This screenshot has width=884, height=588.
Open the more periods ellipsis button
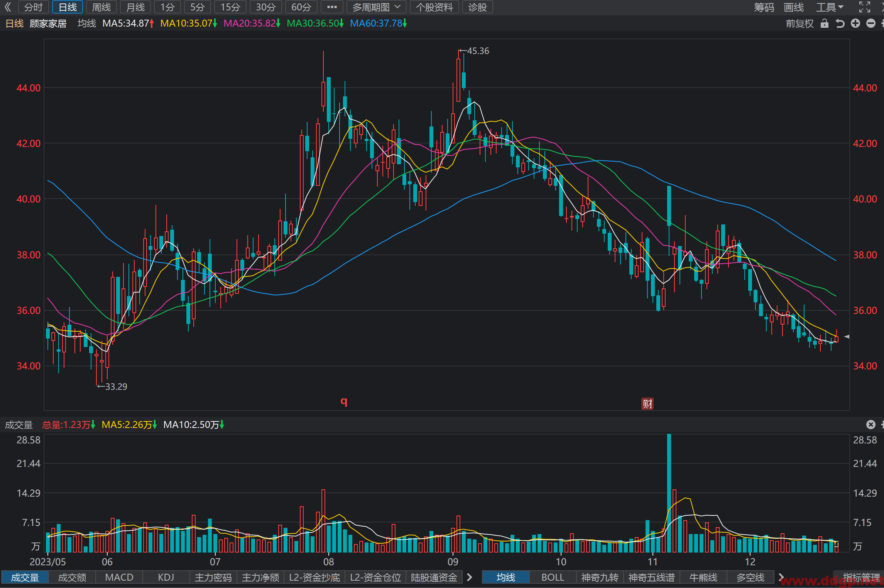pos(332,7)
